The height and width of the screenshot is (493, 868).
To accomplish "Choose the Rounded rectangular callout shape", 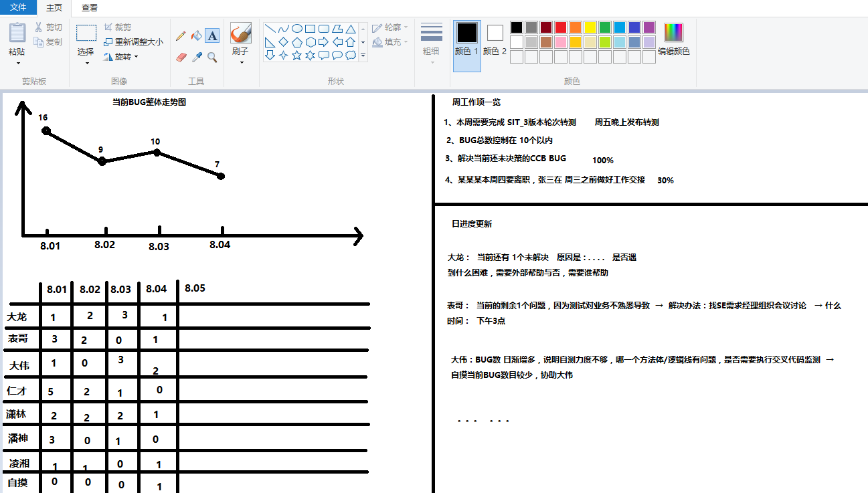I will pyautogui.click(x=323, y=56).
